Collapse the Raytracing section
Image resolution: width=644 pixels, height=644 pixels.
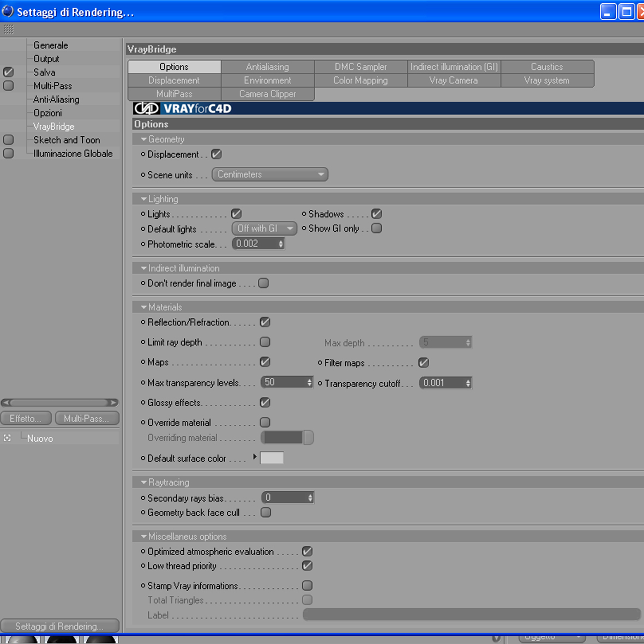144,482
